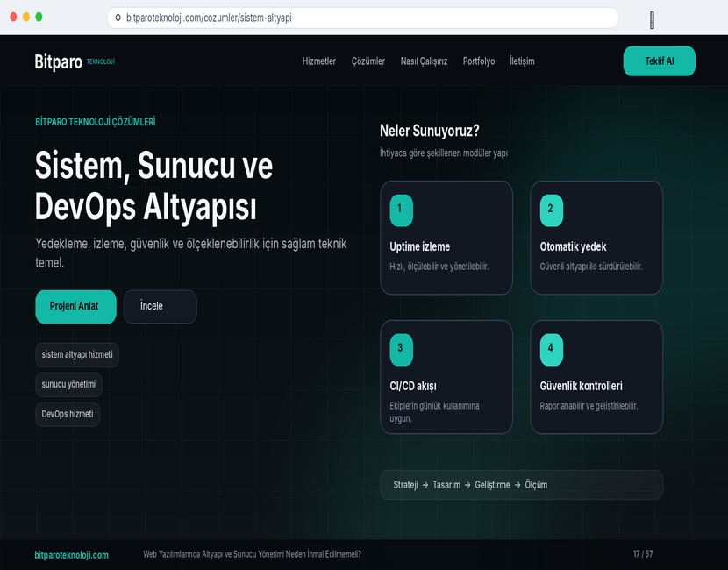Click the browser address bar URL
Viewport: 728px width, 570px height.
pyautogui.click(x=209, y=18)
